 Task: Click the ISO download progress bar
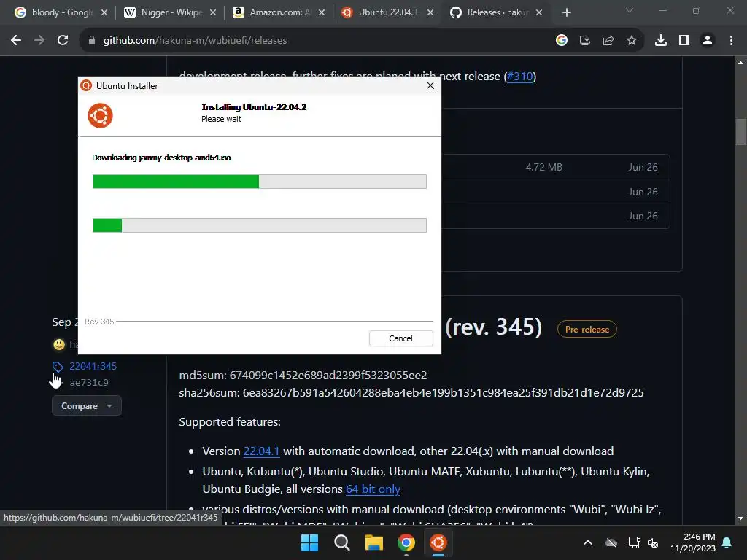(260, 182)
